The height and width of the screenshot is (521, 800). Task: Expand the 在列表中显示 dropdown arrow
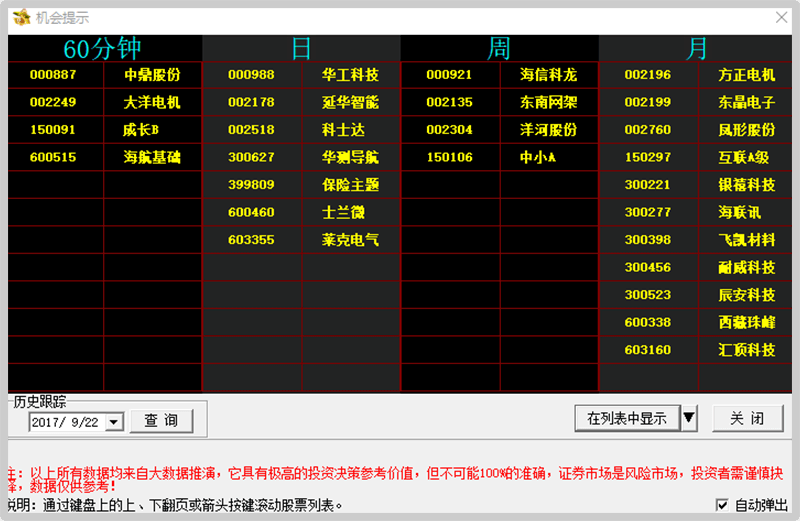point(689,418)
